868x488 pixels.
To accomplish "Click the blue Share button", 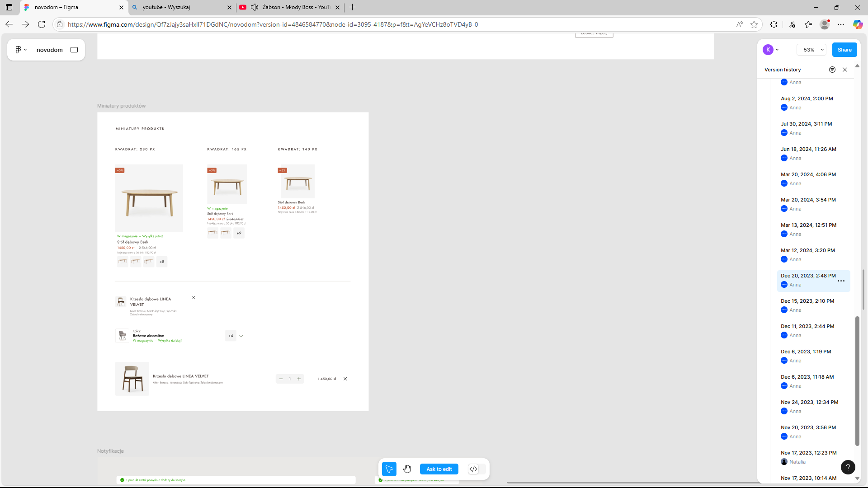I will 844,50.
